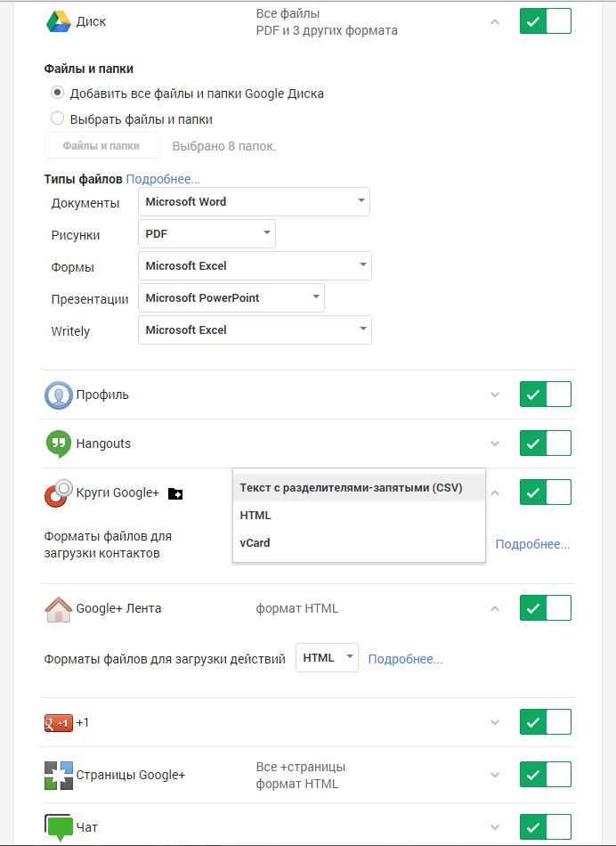This screenshot has height=846, width=616.
Task: Expand the Чат section chevron
Action: point(495,827)
